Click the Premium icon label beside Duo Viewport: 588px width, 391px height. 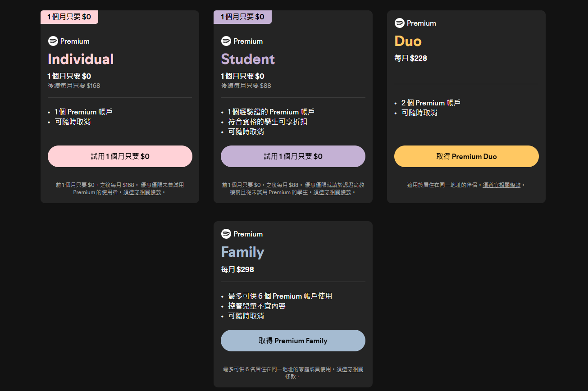pos(421,23)
